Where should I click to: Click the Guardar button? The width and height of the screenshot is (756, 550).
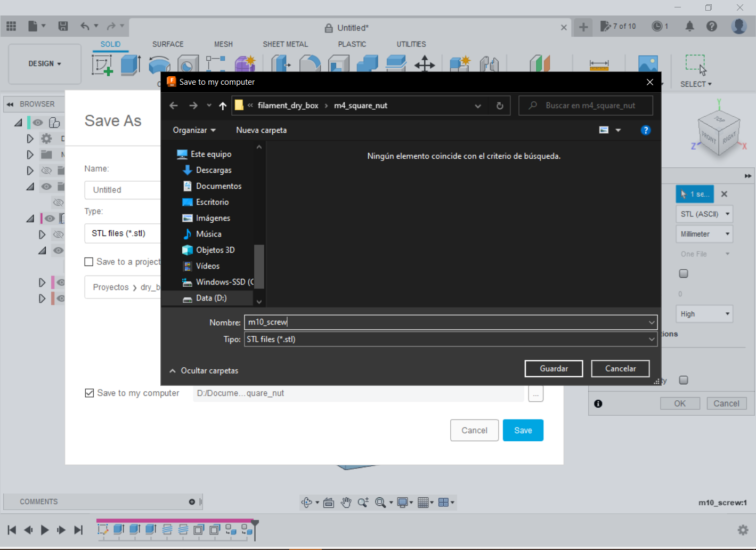[554, 368]
